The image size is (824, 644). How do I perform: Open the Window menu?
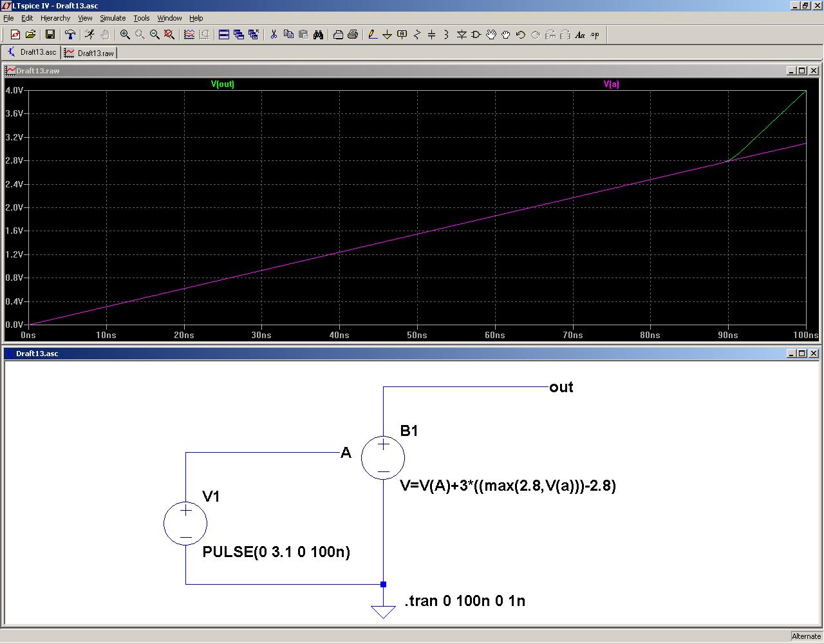point(169,18)
